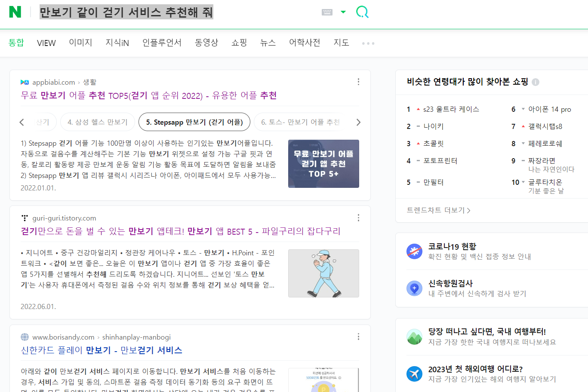Click the green search magnifier button
This screenshot has width=588, height=392.
362,12
